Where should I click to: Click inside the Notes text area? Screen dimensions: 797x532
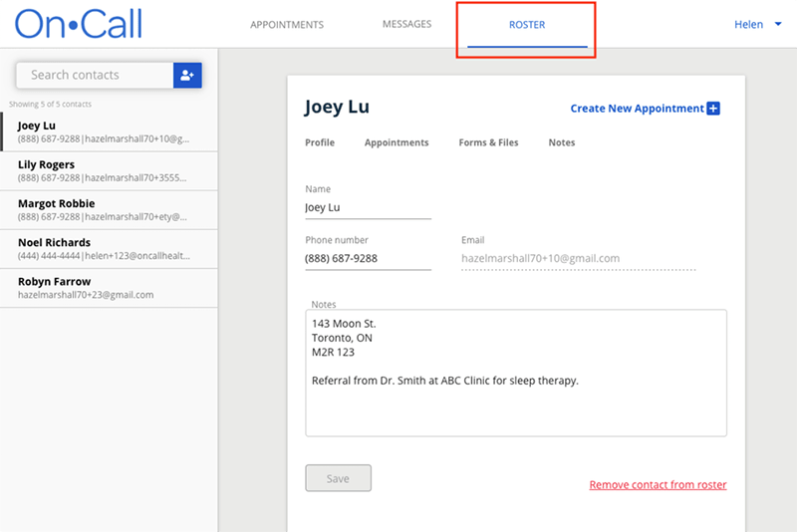click(515, 399)
